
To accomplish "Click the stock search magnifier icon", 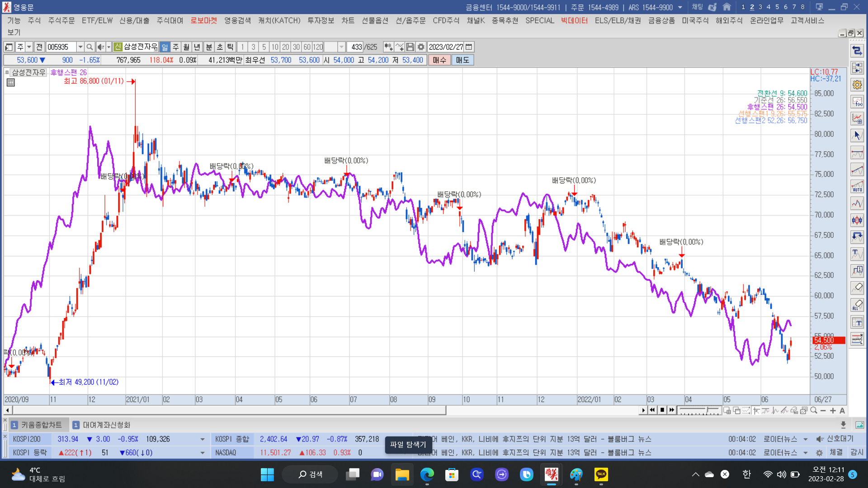I will pos(90,47).
